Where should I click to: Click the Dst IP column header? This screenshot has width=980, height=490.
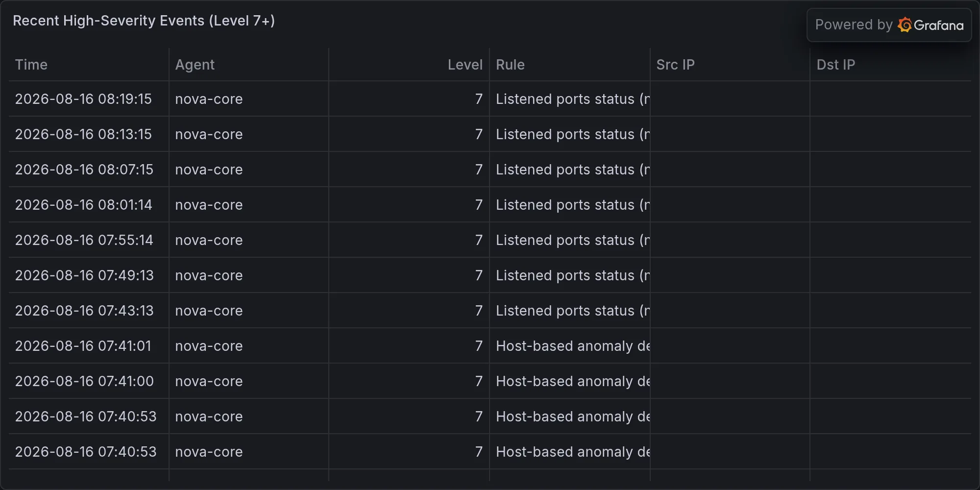pyautogui.click(x=835, y=65)
